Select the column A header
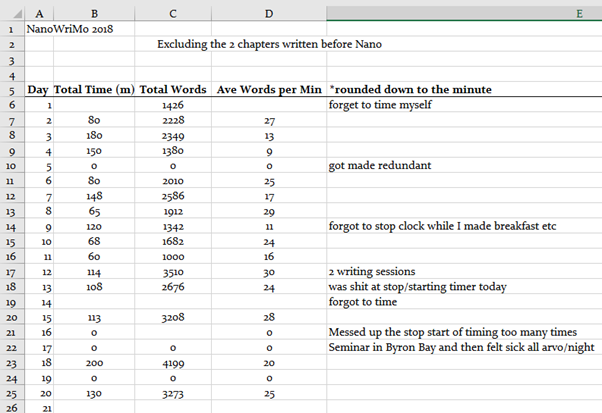The height and width of the screenshot is (413, 602). click(x=38, y=12)
